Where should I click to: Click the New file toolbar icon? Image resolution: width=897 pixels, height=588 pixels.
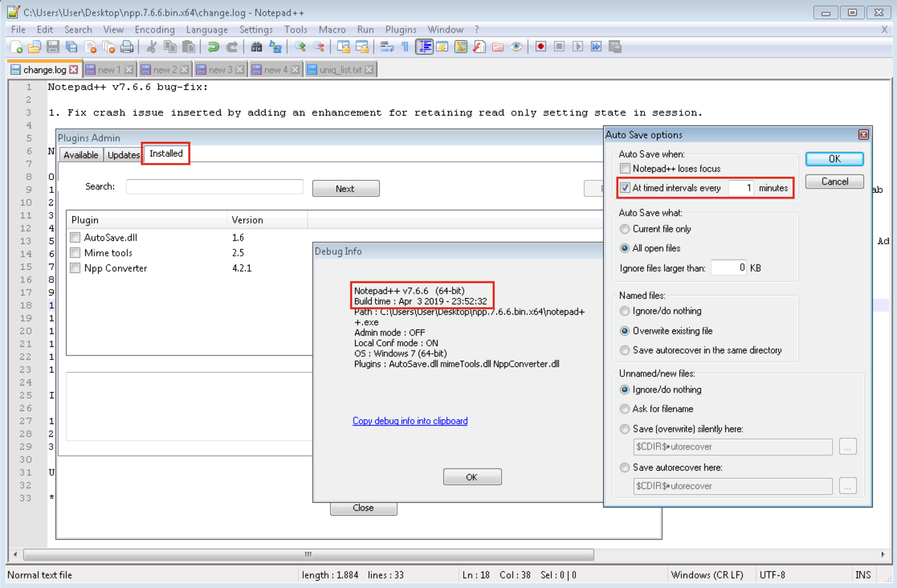point(16,47)
